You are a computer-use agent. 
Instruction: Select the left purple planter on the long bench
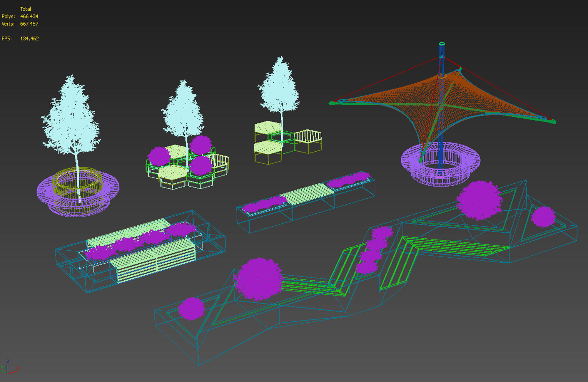tap(264, 205)
